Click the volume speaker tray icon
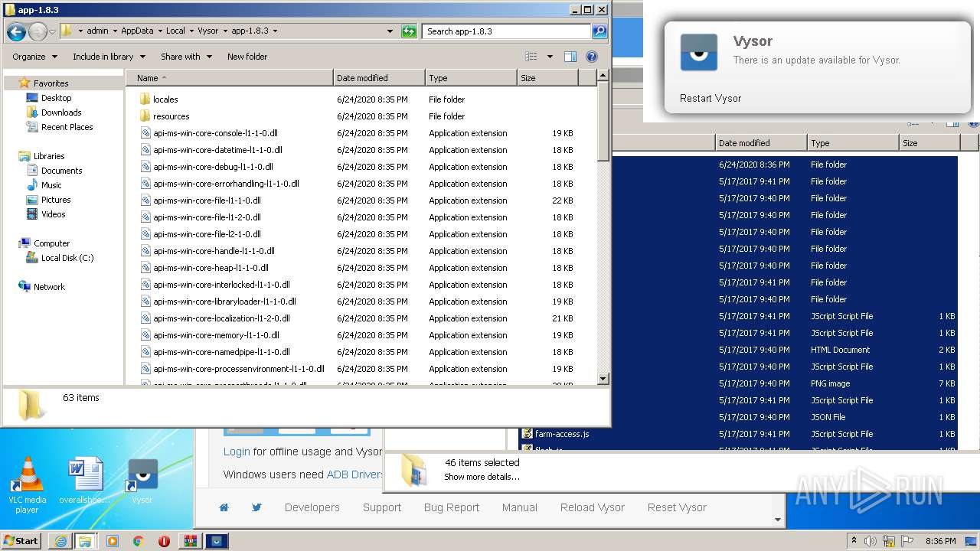This screenshot has width=980, height=551. point(871,541)
